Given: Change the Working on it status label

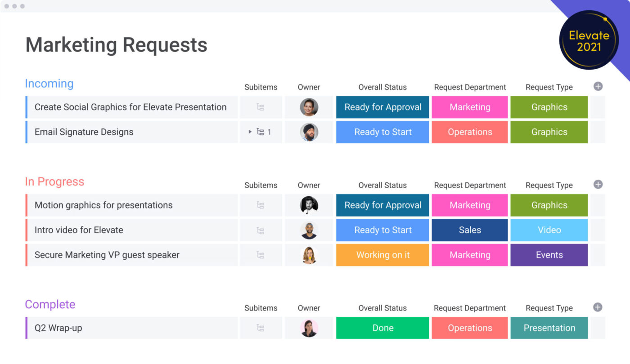Looking at the screenshot, I should [x=382, y=255].
